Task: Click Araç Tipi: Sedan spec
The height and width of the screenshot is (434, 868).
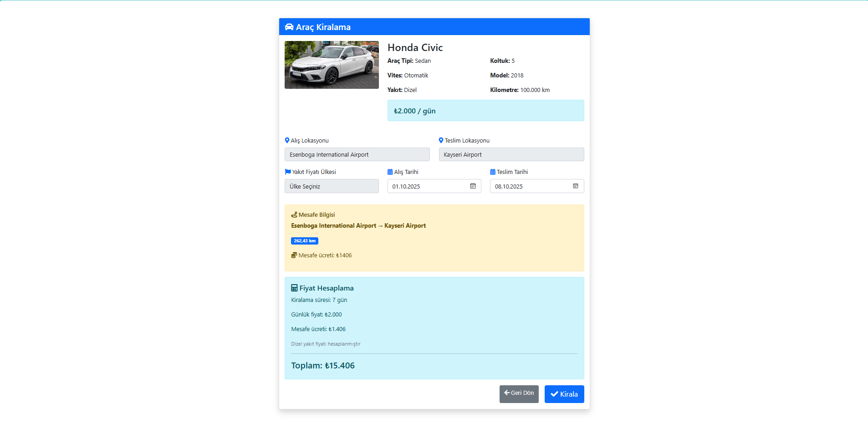Action: point(409,61)
